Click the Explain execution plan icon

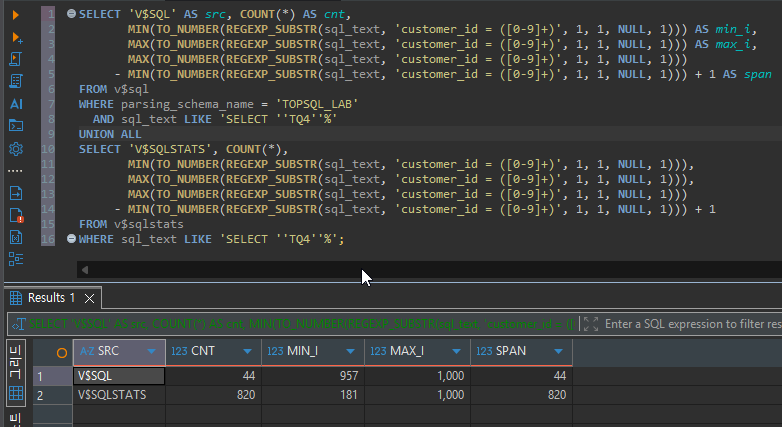(16, 81)
